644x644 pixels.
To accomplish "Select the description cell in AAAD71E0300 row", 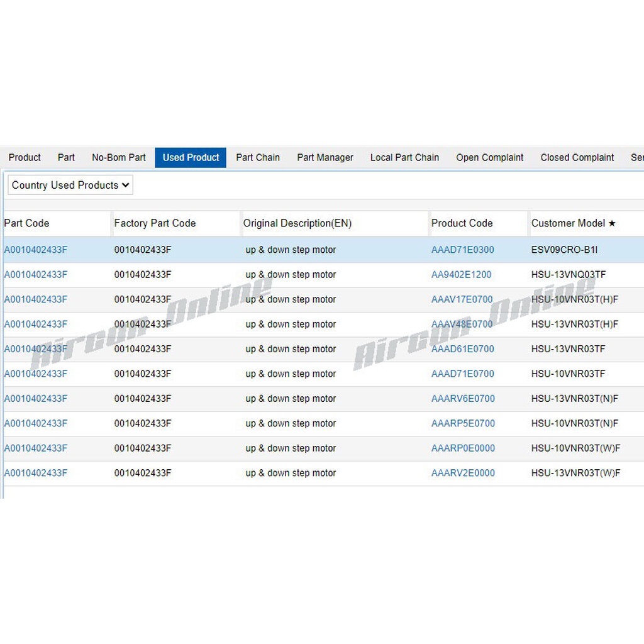I will [291, 250].
